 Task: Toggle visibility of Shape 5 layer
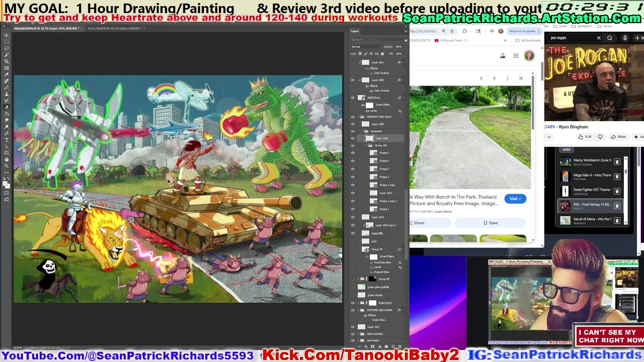(353, 153)
